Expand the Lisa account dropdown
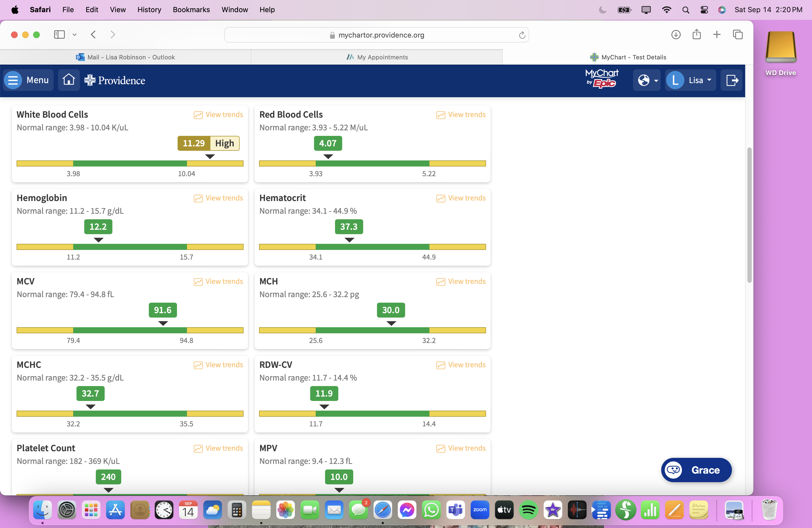This screenshot has width=812, height=528. tap(690, 80)
